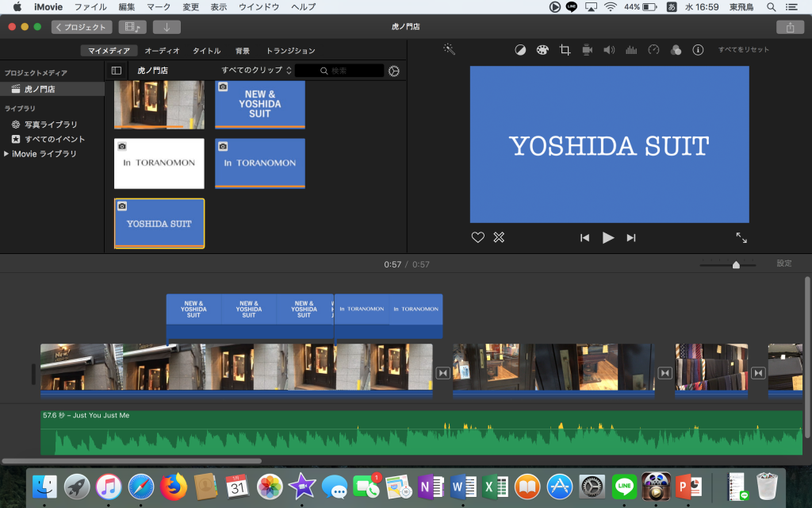Select the crop tool
Image resolution: width=812 pixels, height=508 pixels.
coord(565,50)
